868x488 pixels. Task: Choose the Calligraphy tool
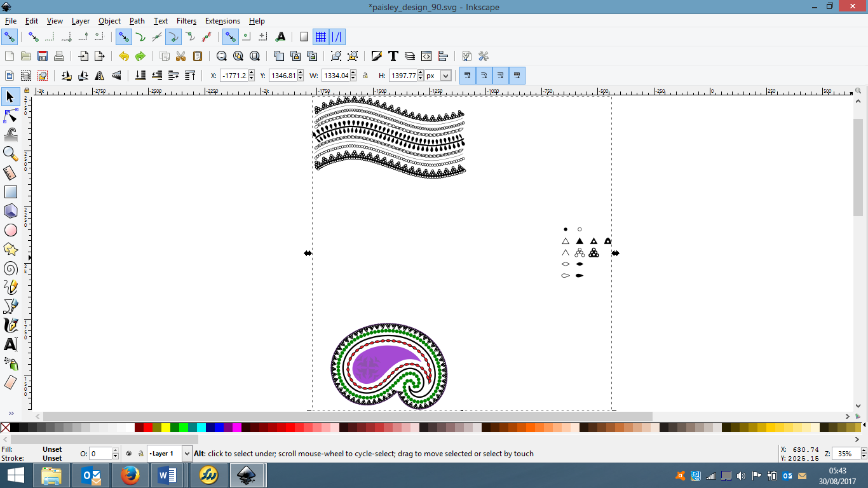tap(10, 325)
